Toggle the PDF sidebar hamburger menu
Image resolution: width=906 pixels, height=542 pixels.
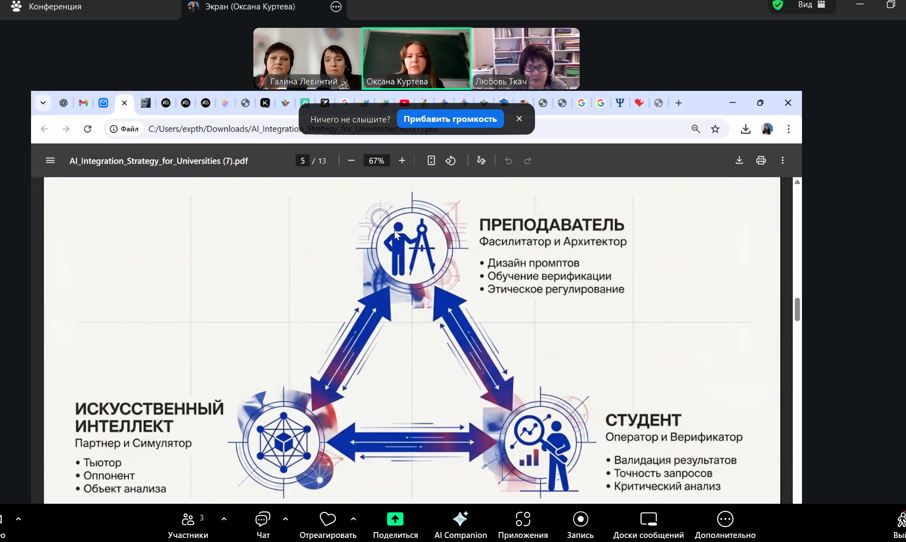(50, 161)
